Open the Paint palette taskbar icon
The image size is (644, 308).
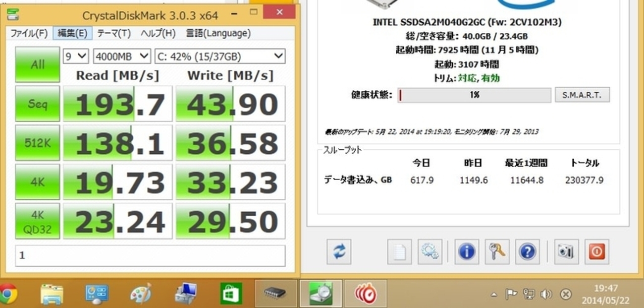coord(141,294)
